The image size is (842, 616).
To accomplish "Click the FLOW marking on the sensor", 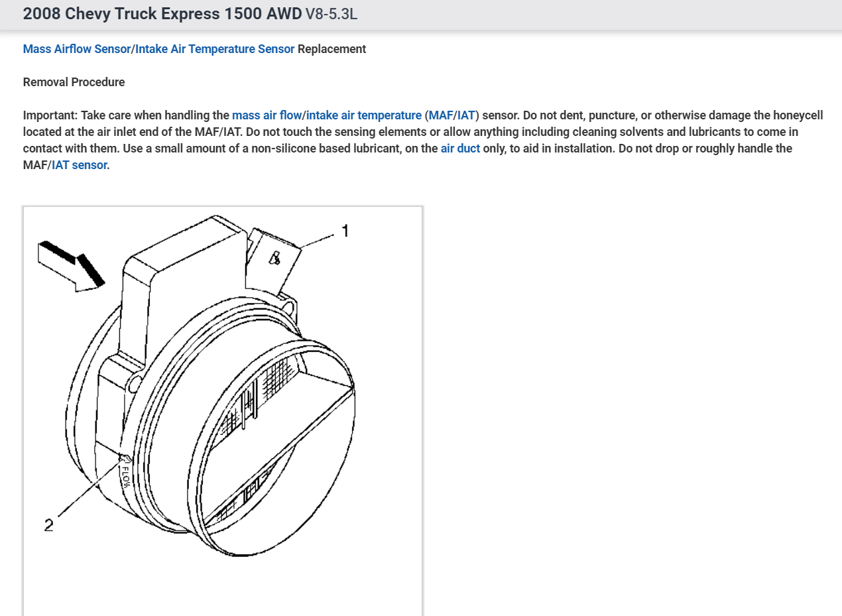I will click(125, 476).
